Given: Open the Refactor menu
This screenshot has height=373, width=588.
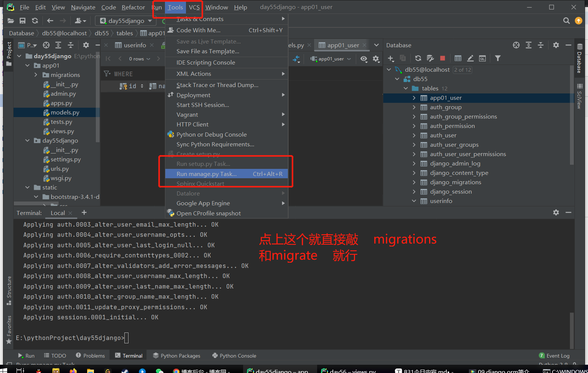Looking at the screenshot, I should (x=133, y=7).
